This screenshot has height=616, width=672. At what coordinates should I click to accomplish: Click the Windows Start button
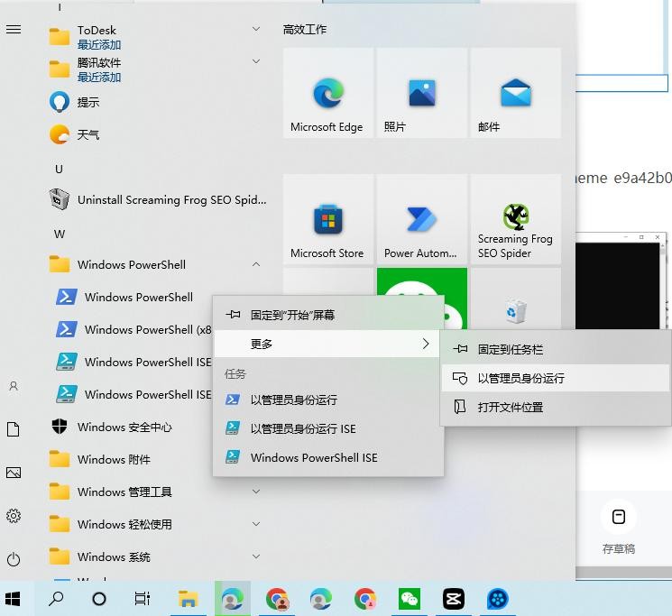click(13, 599)
